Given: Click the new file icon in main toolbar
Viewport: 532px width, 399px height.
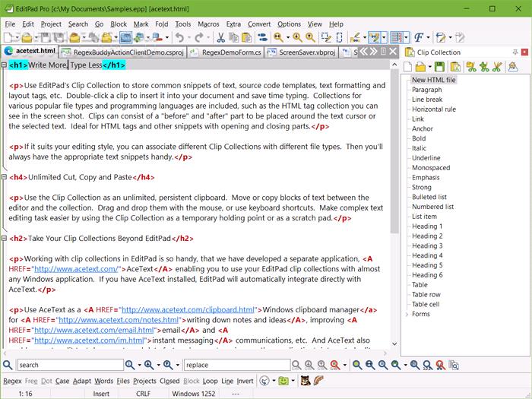Looking at the screenshot, I should [8, 37].
